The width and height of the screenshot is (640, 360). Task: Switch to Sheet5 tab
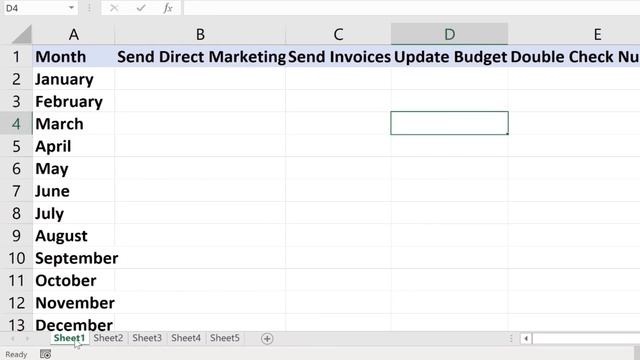click(225, 338)
